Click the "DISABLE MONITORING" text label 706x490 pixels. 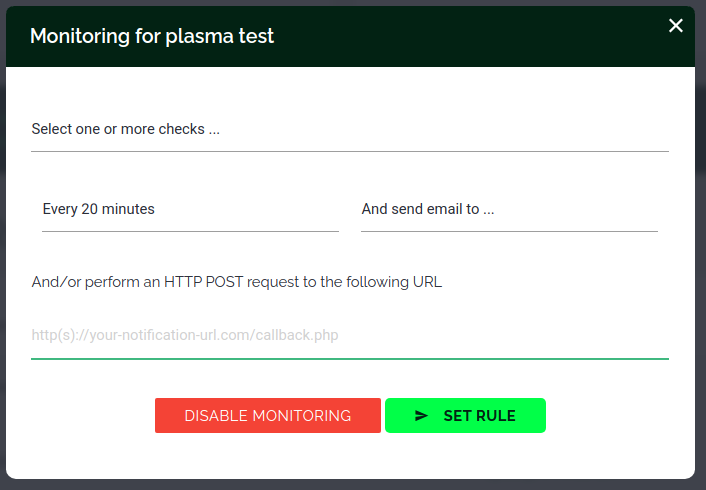267,416
